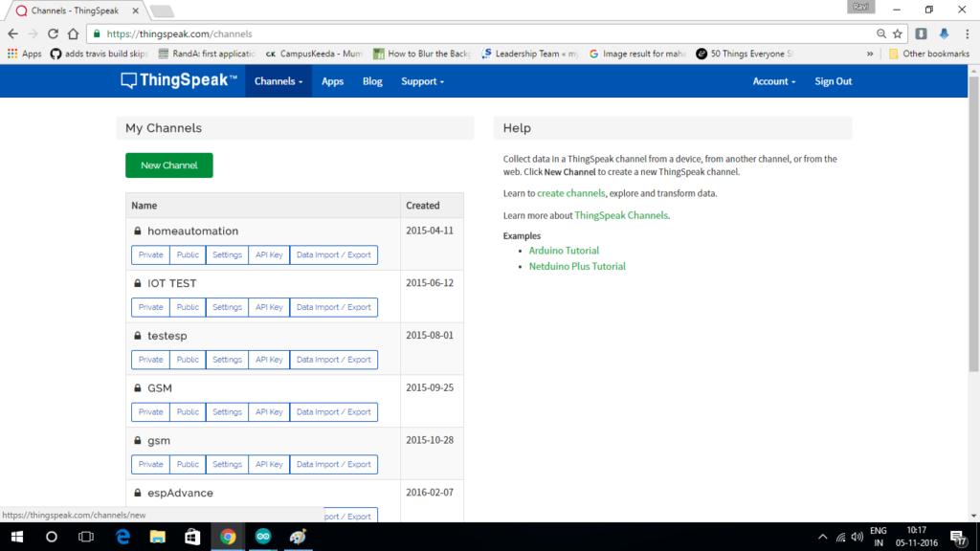Bookmark this page with the star icon
The image size is (980, 551).
898,33
